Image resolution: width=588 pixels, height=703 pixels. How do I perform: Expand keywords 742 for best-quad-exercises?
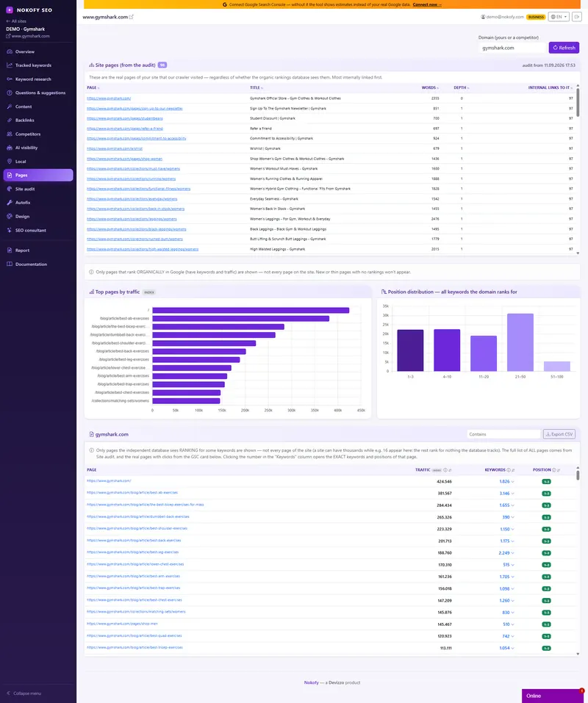(x=508, y=636)
